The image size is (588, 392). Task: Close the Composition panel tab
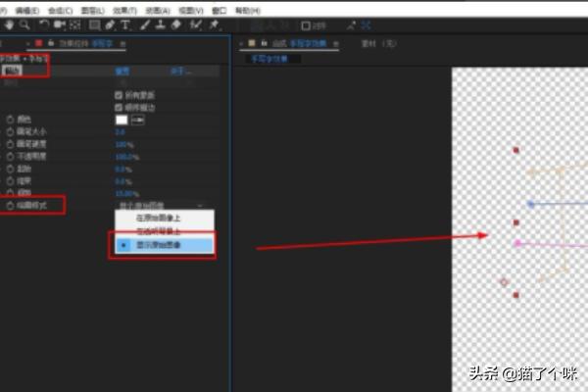[241, 44]
